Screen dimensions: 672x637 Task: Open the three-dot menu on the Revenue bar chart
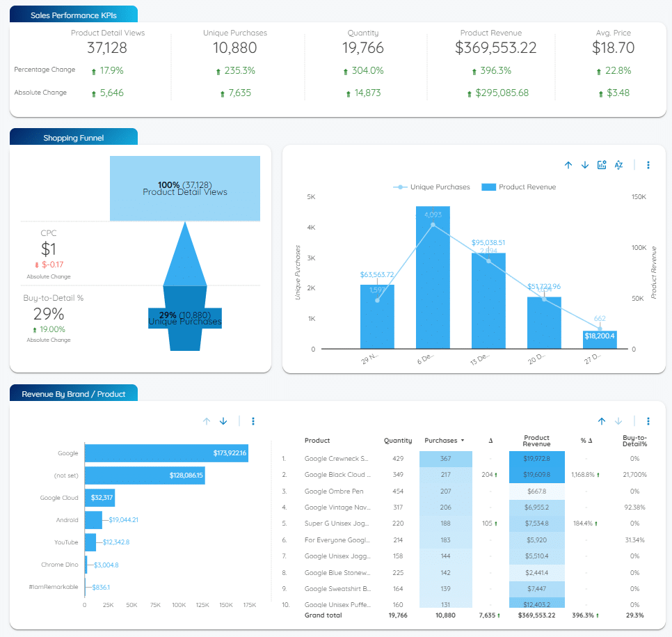coord(253,421)
